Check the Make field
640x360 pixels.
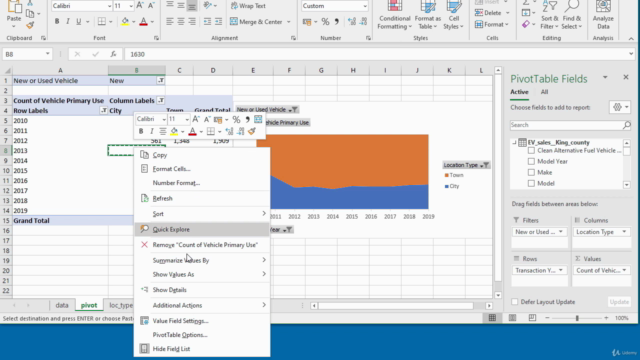tap(531, 173)
